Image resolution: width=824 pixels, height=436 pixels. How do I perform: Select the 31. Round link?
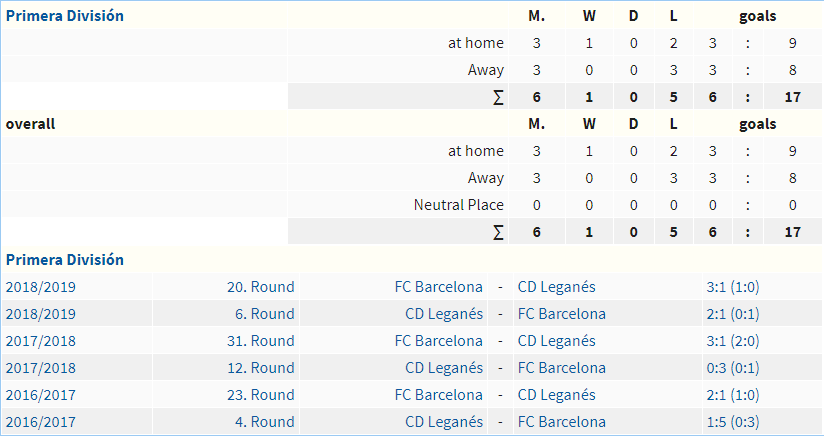click(261, 341)
